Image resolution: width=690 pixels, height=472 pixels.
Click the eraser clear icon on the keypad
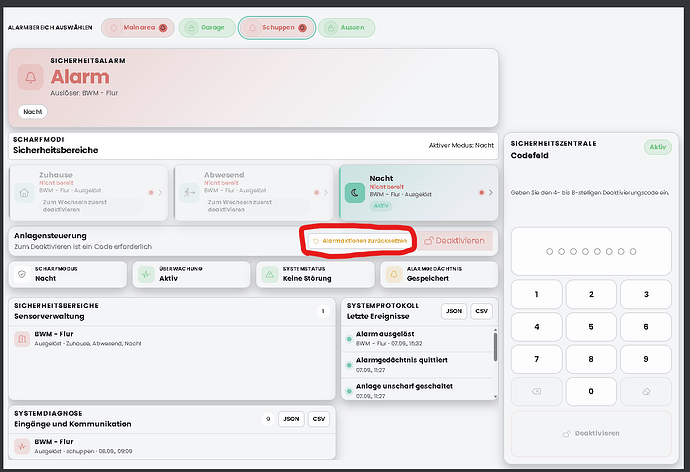coord(646,392)
